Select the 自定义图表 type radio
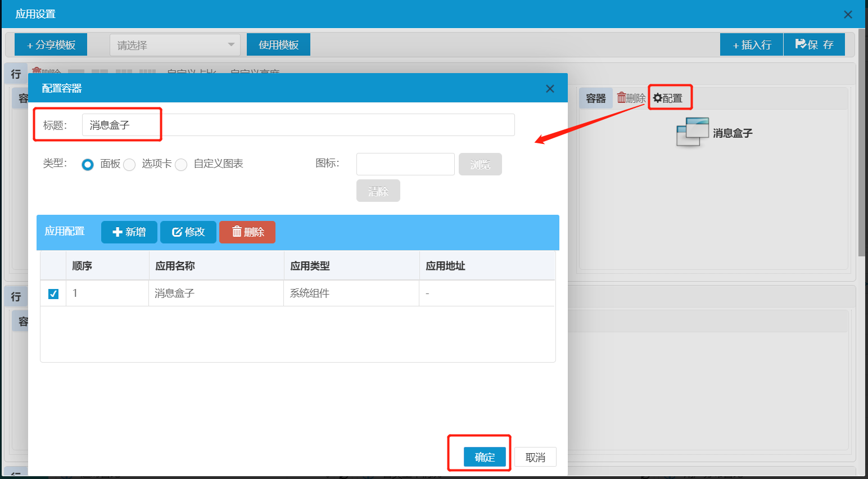 (x=181, y=165)
